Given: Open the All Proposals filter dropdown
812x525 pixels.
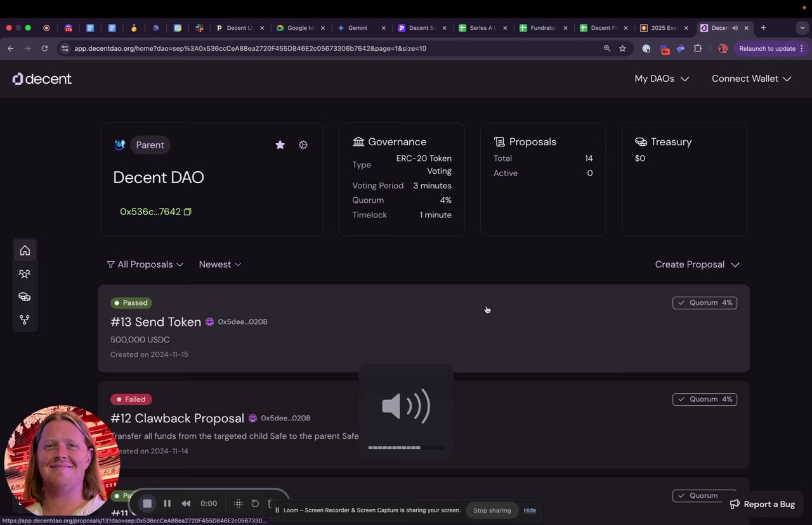Looking at the screenshot, I should (145, 264).
